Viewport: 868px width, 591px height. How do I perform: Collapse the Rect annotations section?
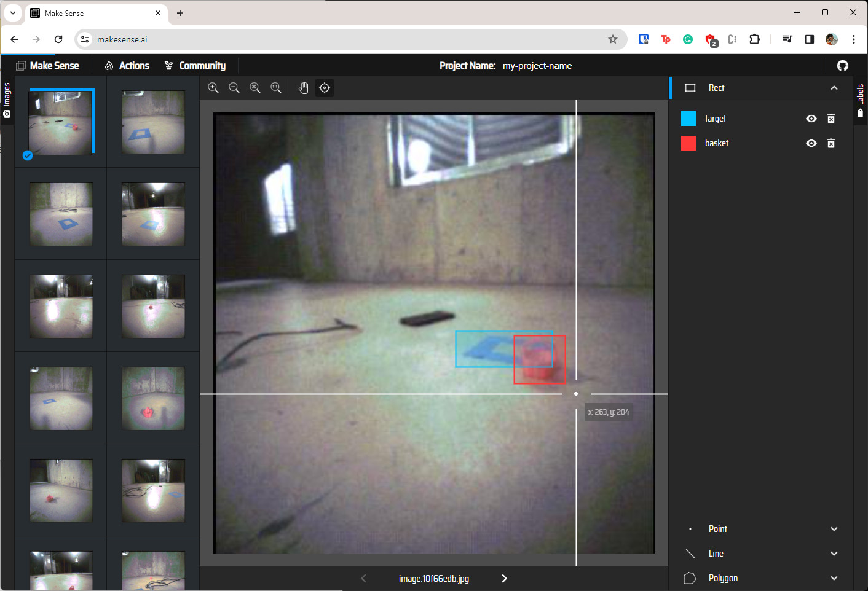tap(834, 87)
